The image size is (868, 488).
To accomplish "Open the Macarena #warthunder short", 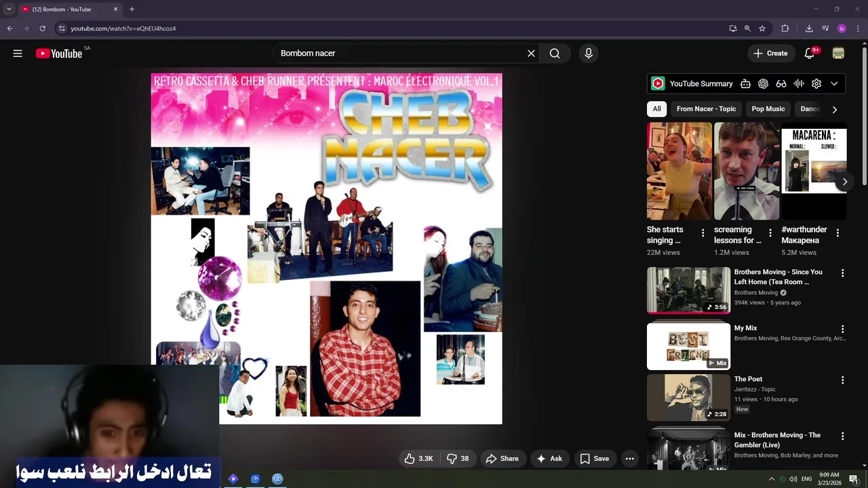I will click(814, 171).
